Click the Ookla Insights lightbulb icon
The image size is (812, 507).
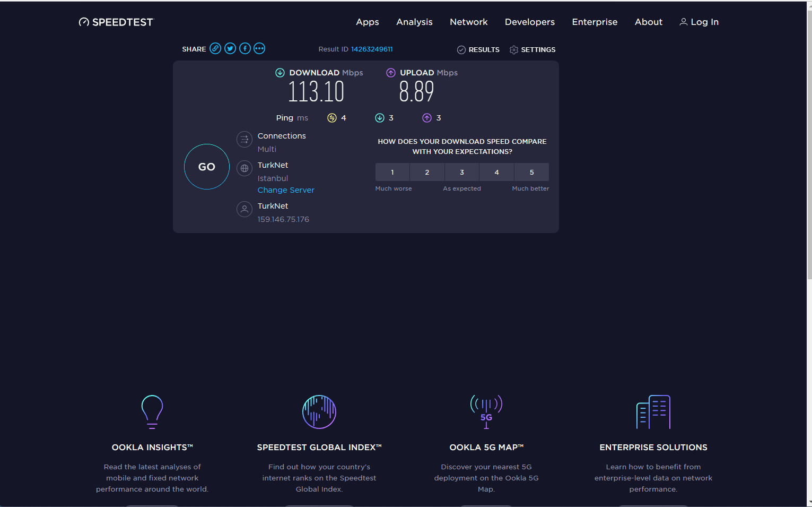pyautogui.click(x=152, y=412)
